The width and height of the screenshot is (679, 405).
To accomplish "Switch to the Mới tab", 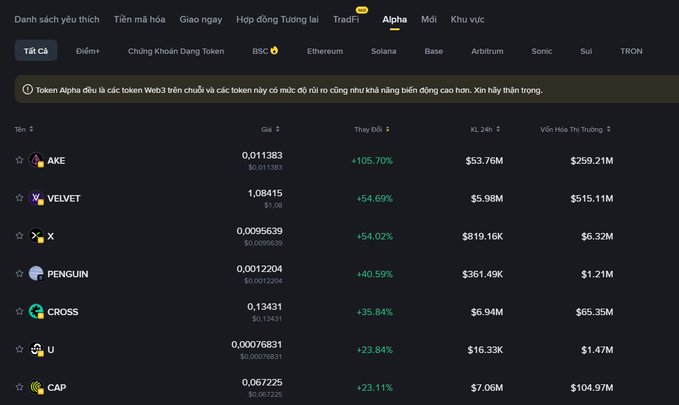I will (429, 19).
